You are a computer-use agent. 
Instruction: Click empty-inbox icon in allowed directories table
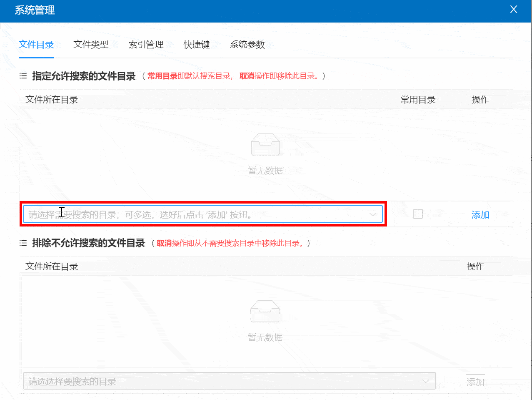point(265,145)
